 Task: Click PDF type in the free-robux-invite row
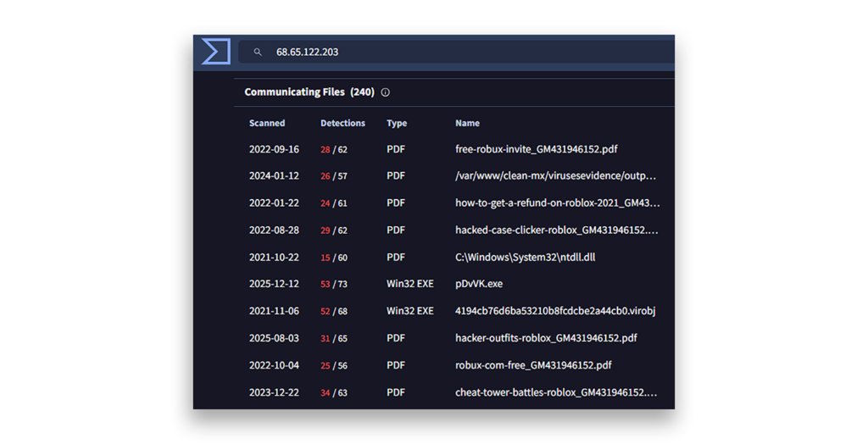[x=396, y=149]
